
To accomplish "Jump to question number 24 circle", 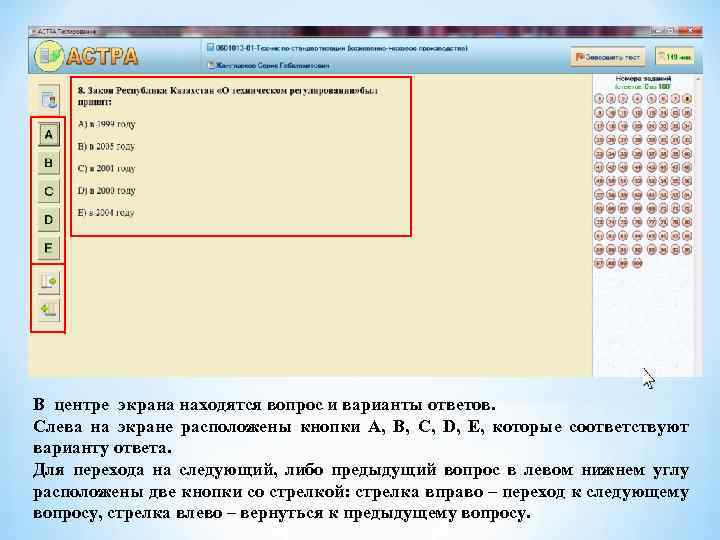I will [x=687, y=126].
